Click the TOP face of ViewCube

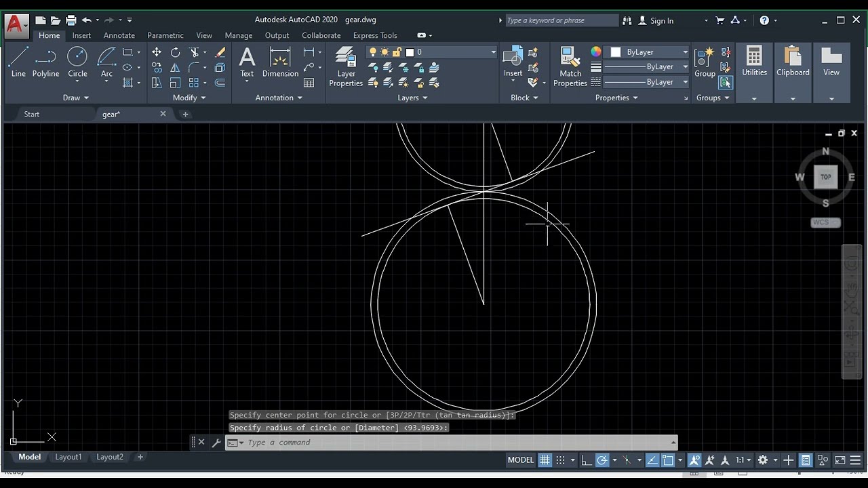point(825,177)
